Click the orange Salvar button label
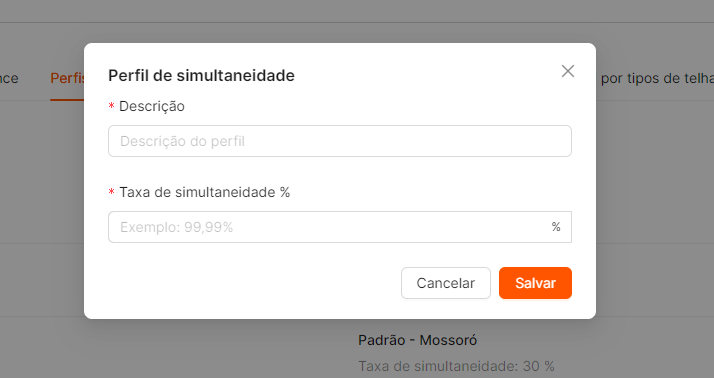The height and width of the screenshot is (378, 714). point(535,283)
